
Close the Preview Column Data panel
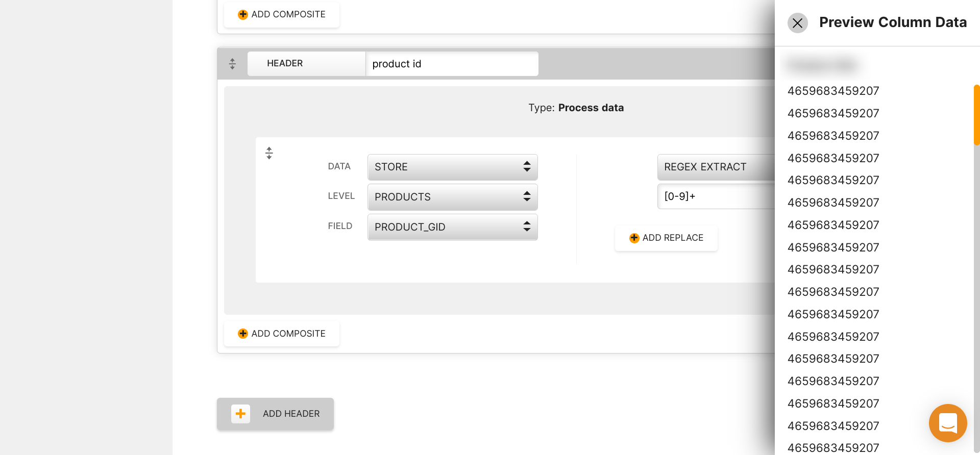pyautogui.click(x=797, y=23)
